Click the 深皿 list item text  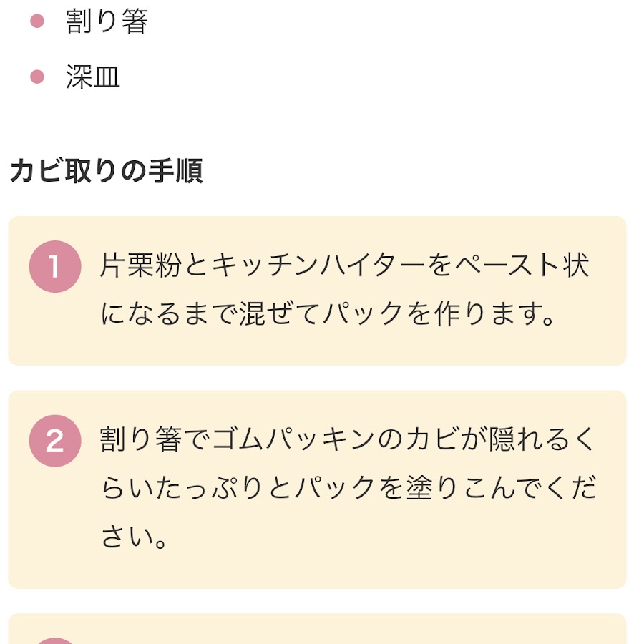click(x=93, y=77)
